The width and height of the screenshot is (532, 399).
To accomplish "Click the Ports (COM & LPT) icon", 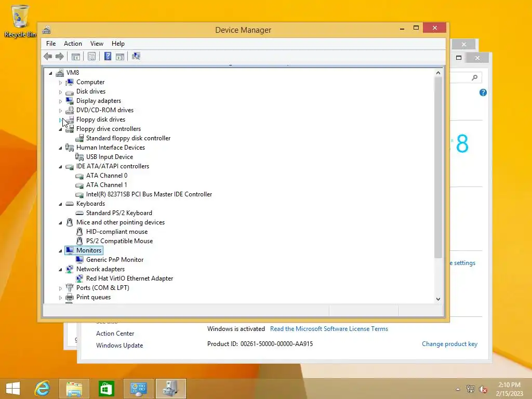I will [x=70, y=288].
